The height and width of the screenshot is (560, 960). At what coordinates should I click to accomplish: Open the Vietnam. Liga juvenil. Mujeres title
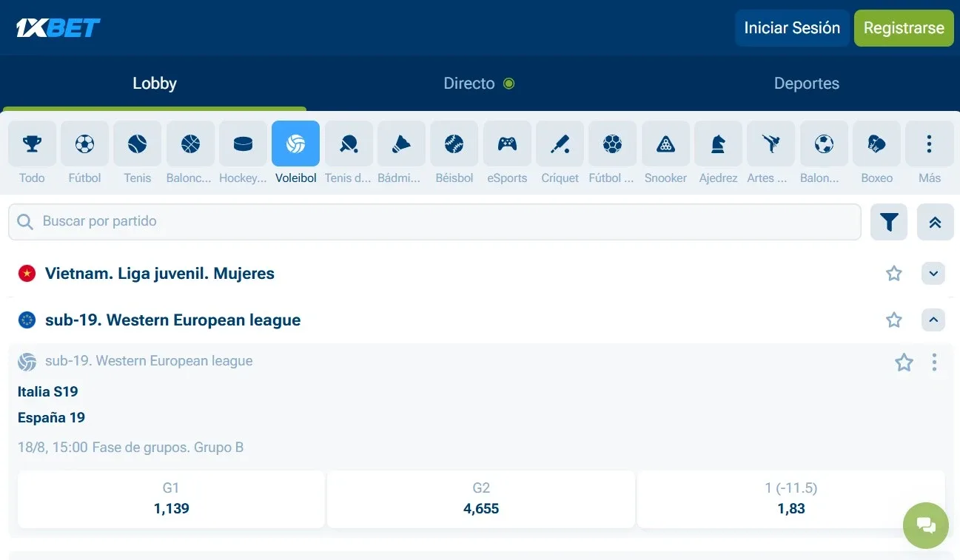(x=160, y=274)
